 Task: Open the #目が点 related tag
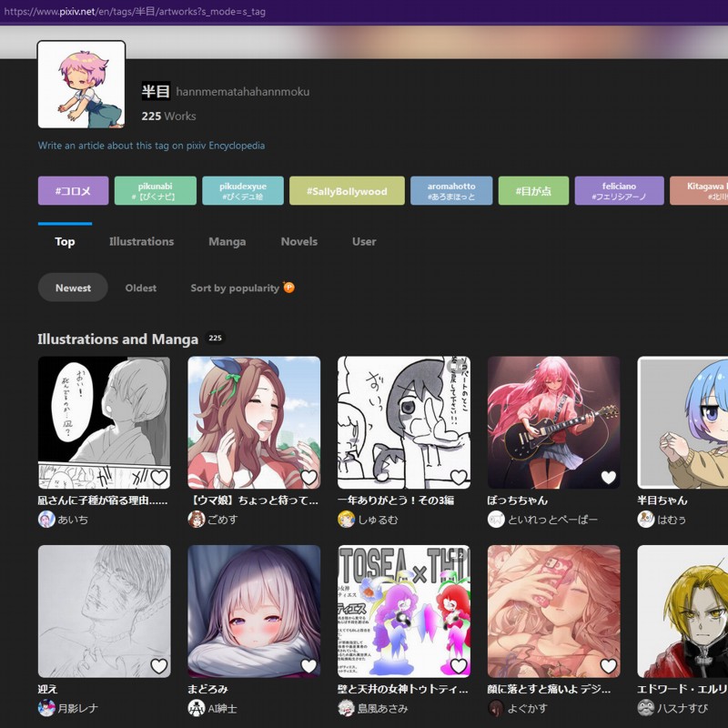[x=533, y=191]
